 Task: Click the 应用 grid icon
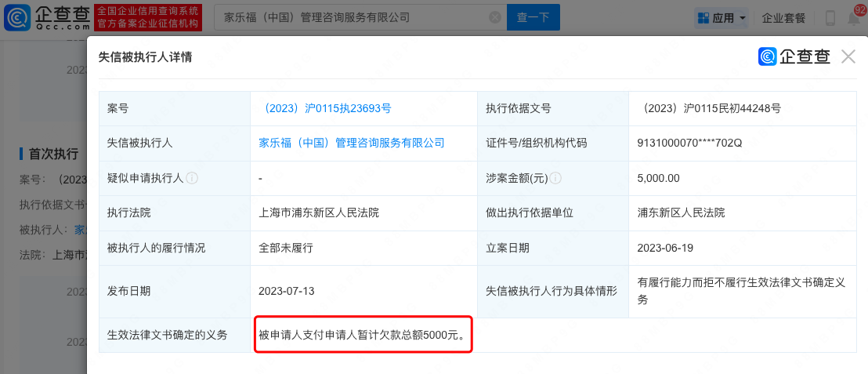tap(703, 18)
